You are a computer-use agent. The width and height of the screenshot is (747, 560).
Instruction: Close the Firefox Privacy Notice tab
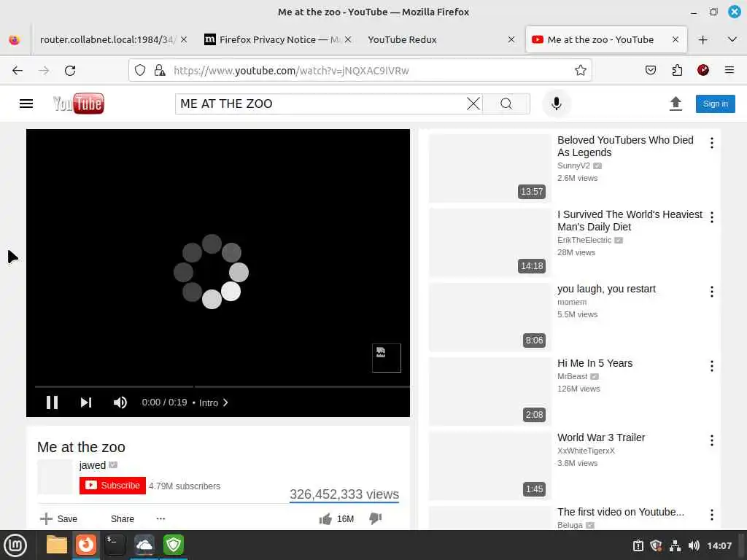348,39
